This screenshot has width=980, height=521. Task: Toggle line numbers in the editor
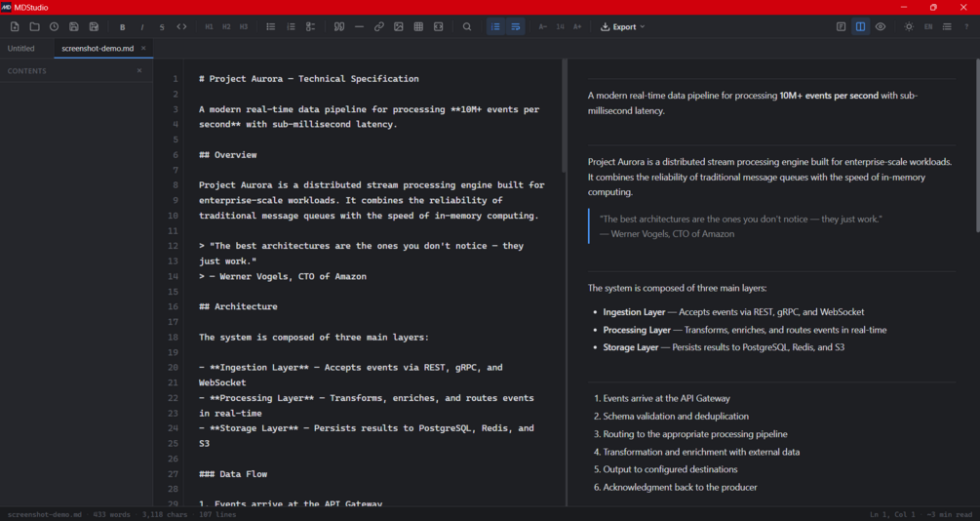495,27
